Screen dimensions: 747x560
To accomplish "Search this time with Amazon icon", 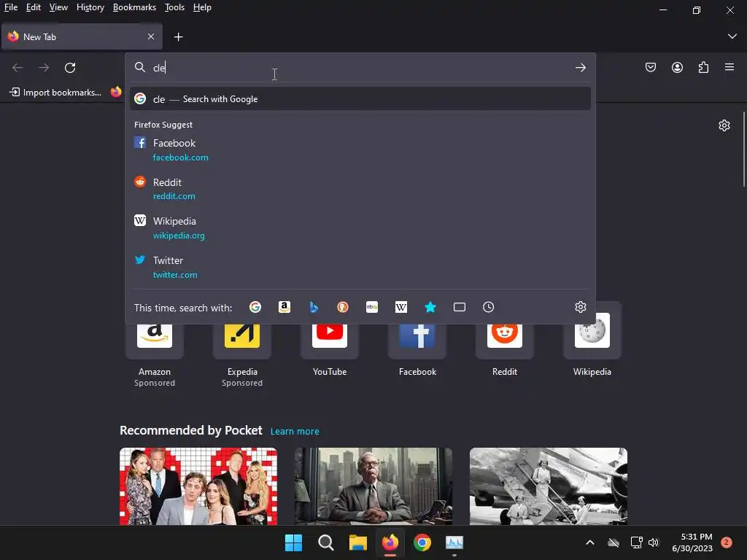I will 285,307.
